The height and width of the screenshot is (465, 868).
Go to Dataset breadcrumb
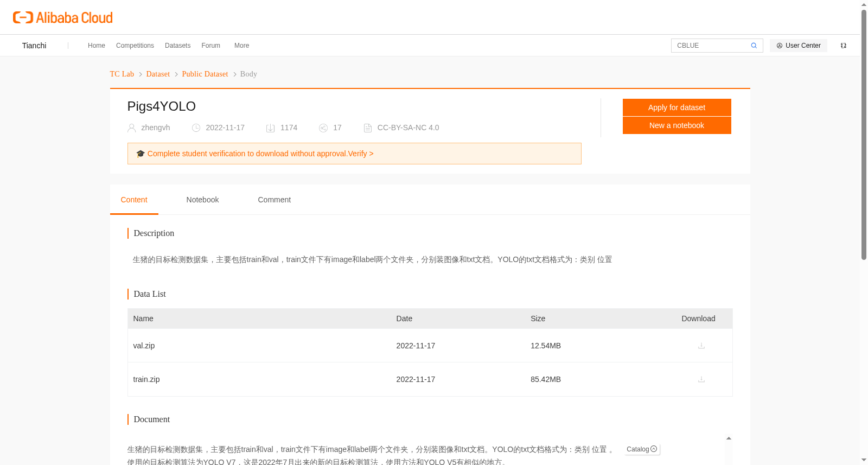[158, 74]
